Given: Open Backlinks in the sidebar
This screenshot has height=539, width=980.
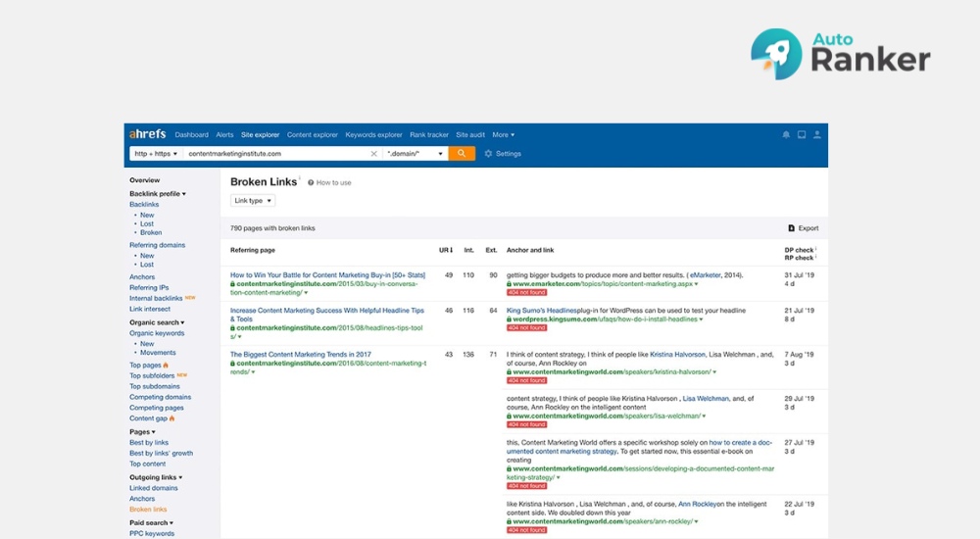Looking at the screenshot, I should 144,205.
